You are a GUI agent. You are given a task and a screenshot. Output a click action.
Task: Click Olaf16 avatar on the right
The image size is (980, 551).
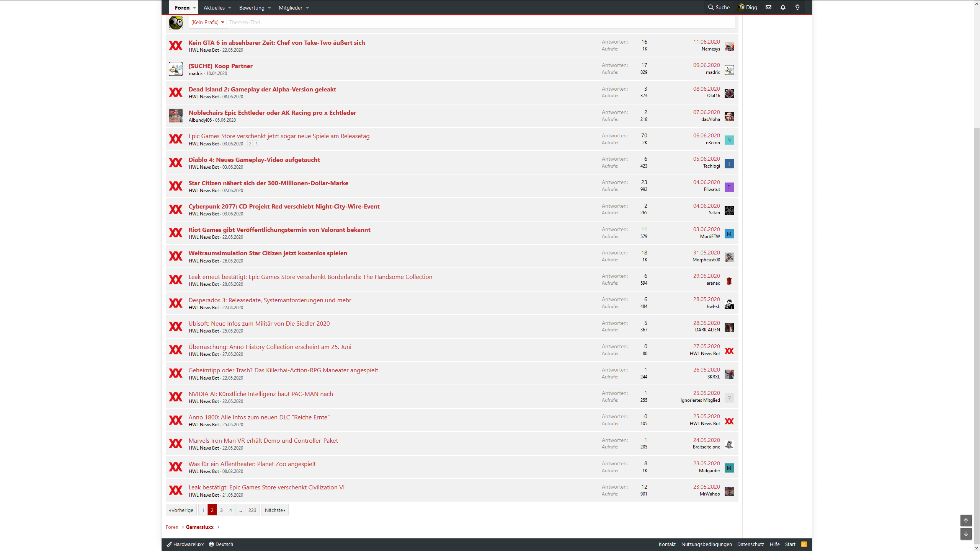pyautogui.click(x=729, y=93)
